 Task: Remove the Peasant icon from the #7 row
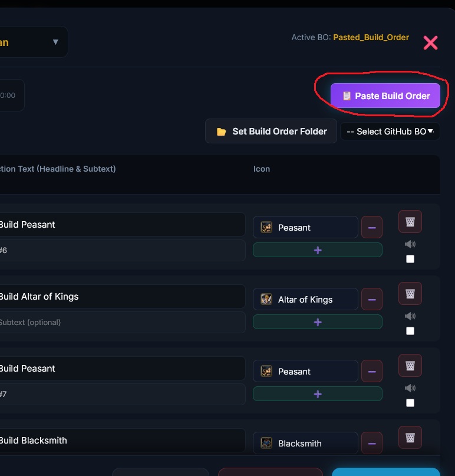point(372,371)
